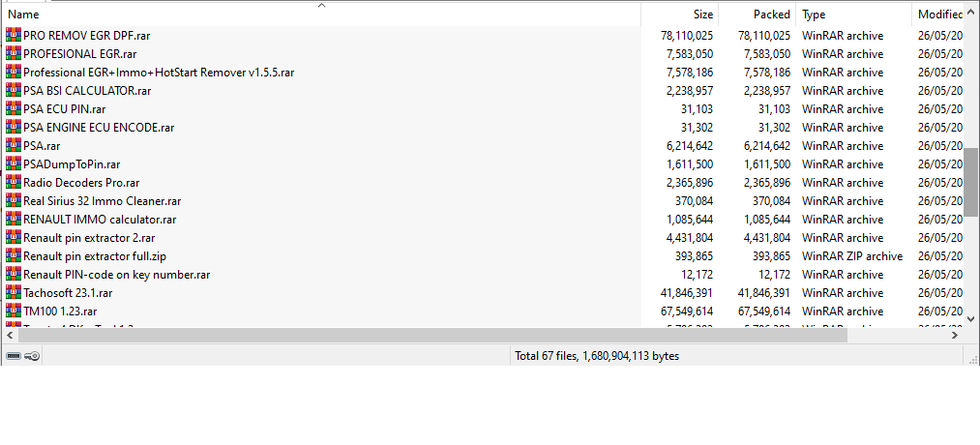Viewport: 980px width, 445px height.
Task: Select the Radio Decoders Pro.rar file name
Action: [x=81, y=183]
